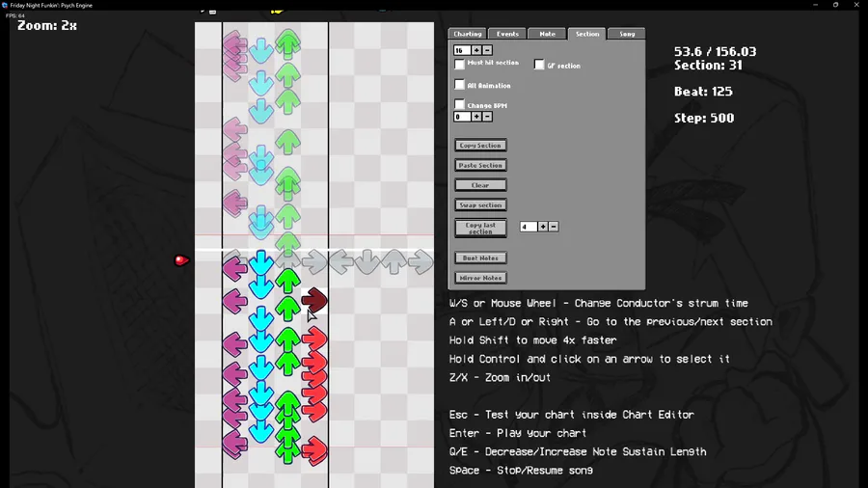868x488 pixels.
Task: Click the gray down strum arrow in right lane group
Action: coord(367,261)
